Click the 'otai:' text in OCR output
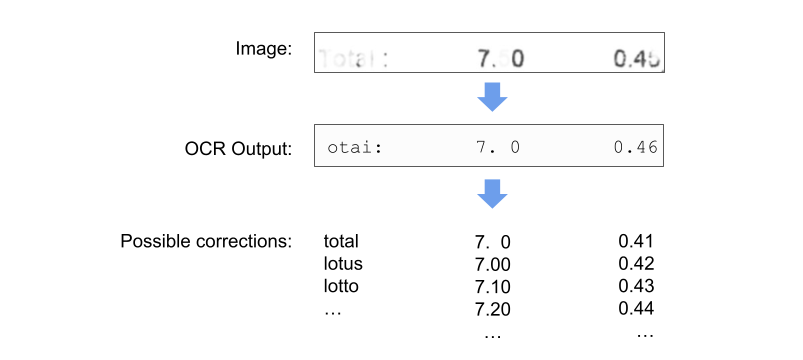 355,148
